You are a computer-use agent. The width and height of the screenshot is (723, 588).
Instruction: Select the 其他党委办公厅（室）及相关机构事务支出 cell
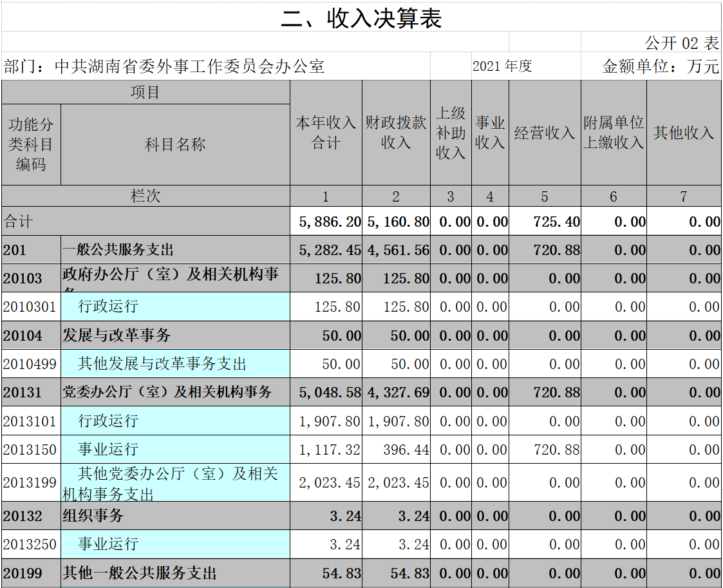tap(175, 482)
